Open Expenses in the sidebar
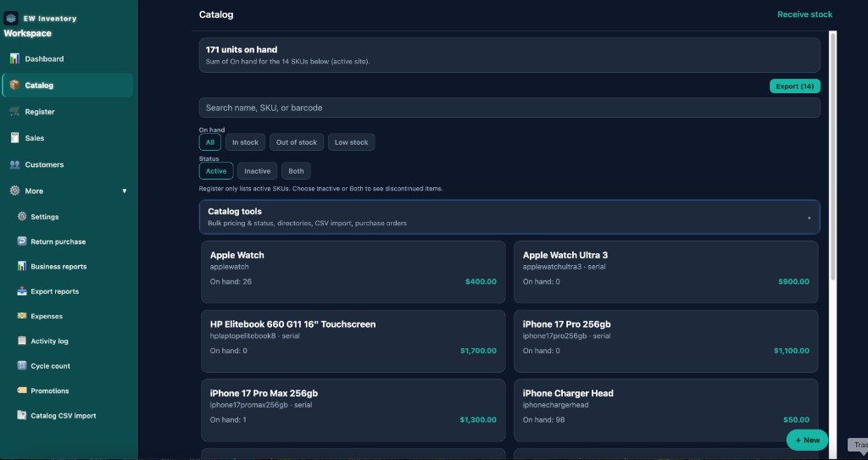 47,317
